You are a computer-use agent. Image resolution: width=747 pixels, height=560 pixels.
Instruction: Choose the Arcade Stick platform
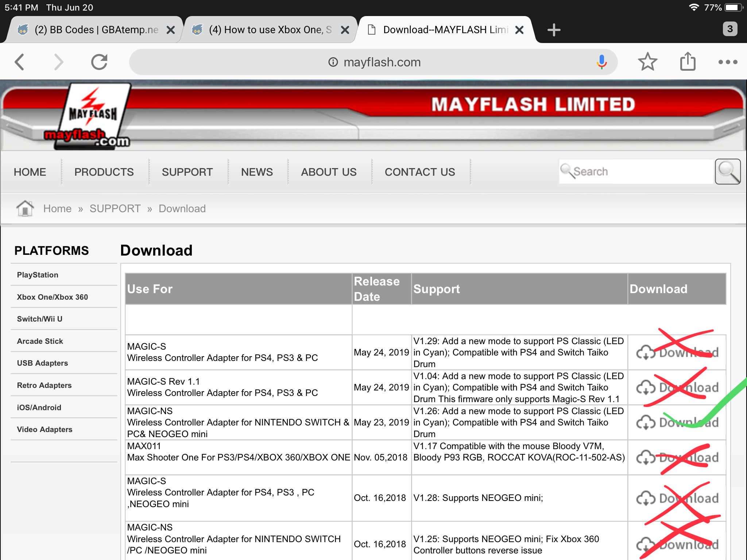[x=40, y=341]
